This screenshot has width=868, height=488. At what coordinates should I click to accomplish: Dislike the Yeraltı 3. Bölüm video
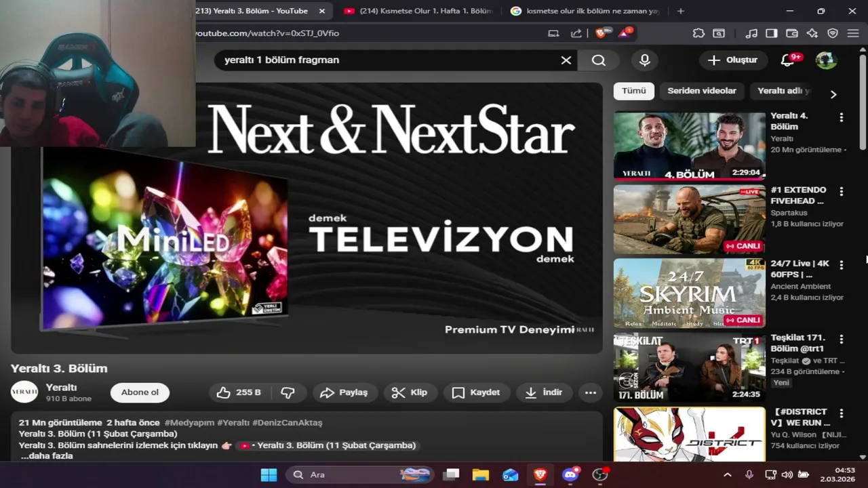coord(288,392)
